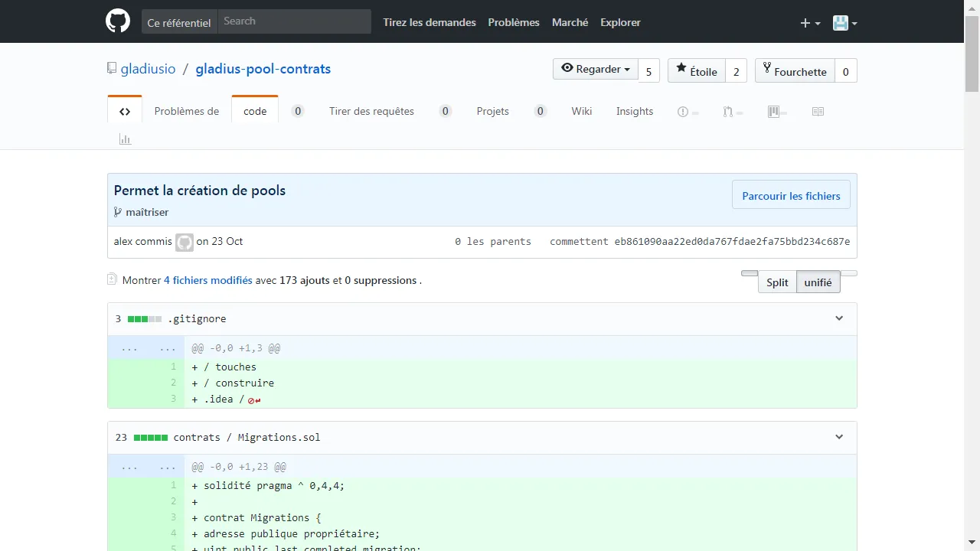
Task: Click no-newline warning icon in .gitignore
Action: point(255,399)
